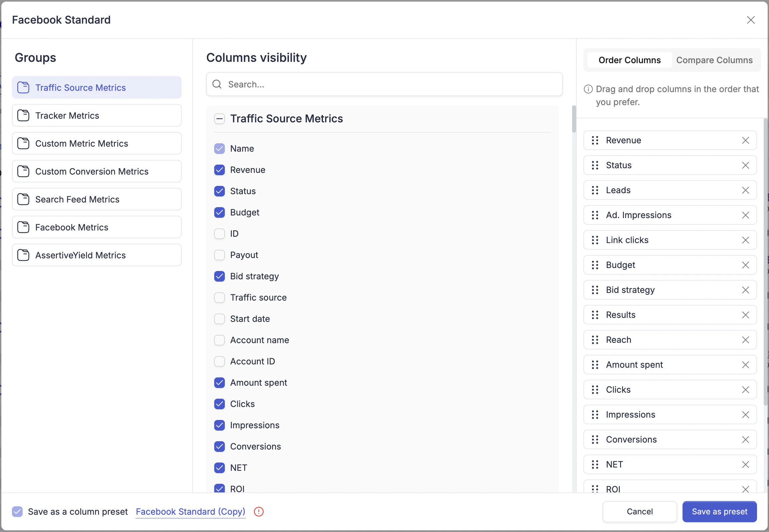Select the Custom Conversion Metrics group
The height and width of the screenshot is (532, 769).
tap(97, 171)
